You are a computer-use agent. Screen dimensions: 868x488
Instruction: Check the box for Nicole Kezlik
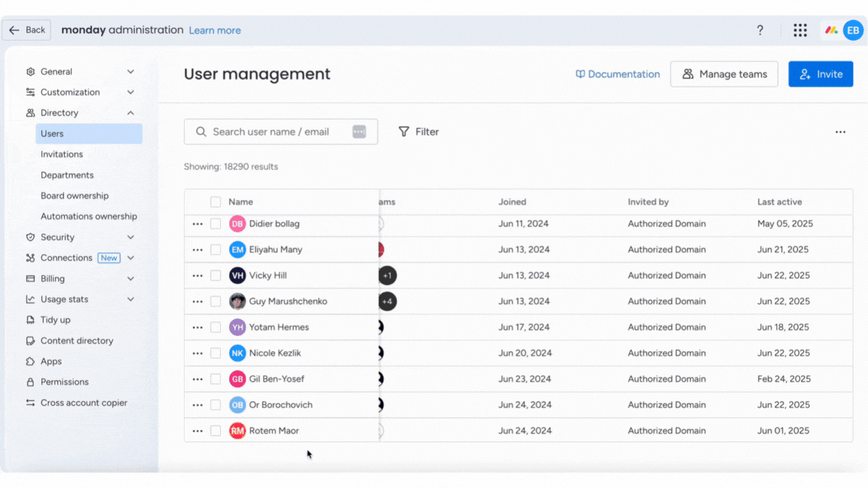pyautogui.click(x=215, y=353)
